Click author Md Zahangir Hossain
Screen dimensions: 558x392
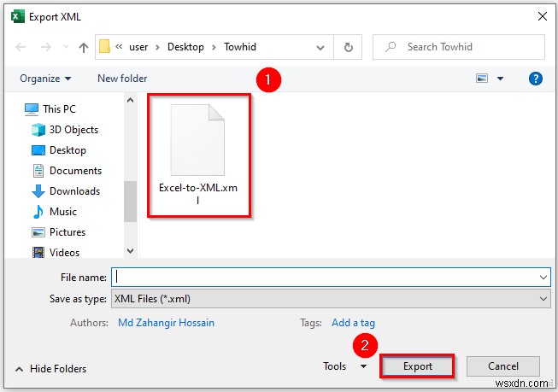pyautogui.click(x=166, y=323)
